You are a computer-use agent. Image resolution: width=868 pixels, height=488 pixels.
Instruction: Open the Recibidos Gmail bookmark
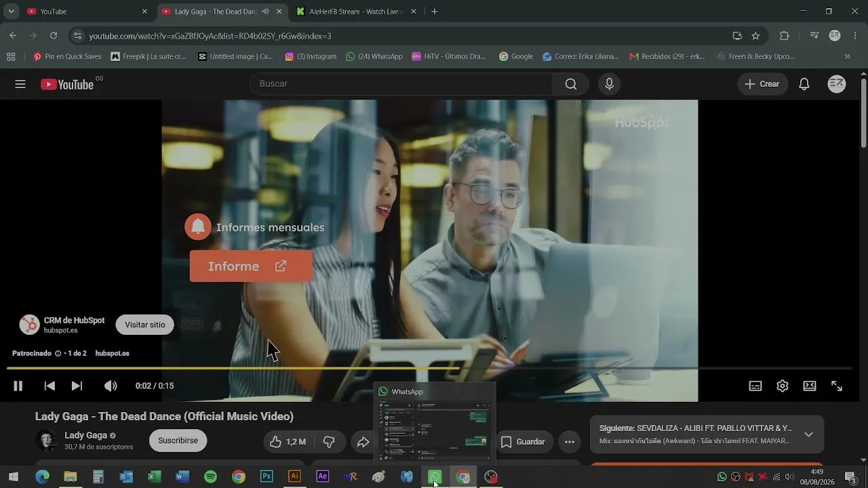pos(667,57)
